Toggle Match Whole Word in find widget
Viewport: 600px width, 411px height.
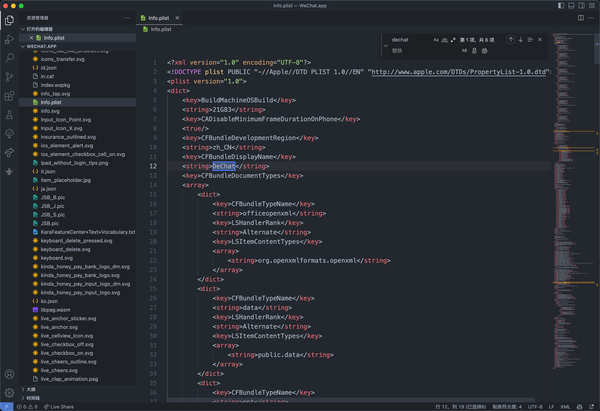click(445, 40)
